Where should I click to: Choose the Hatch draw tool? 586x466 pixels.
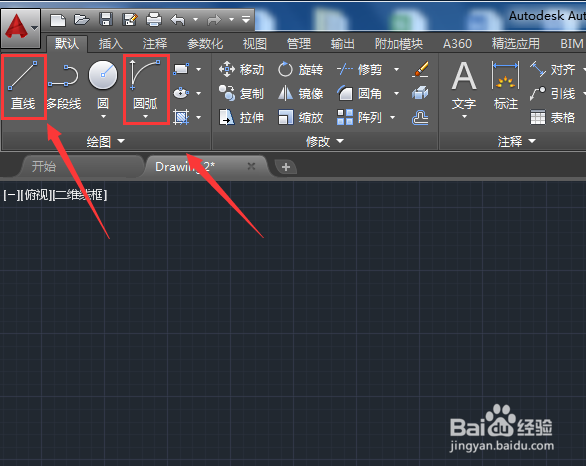(181, 117)
